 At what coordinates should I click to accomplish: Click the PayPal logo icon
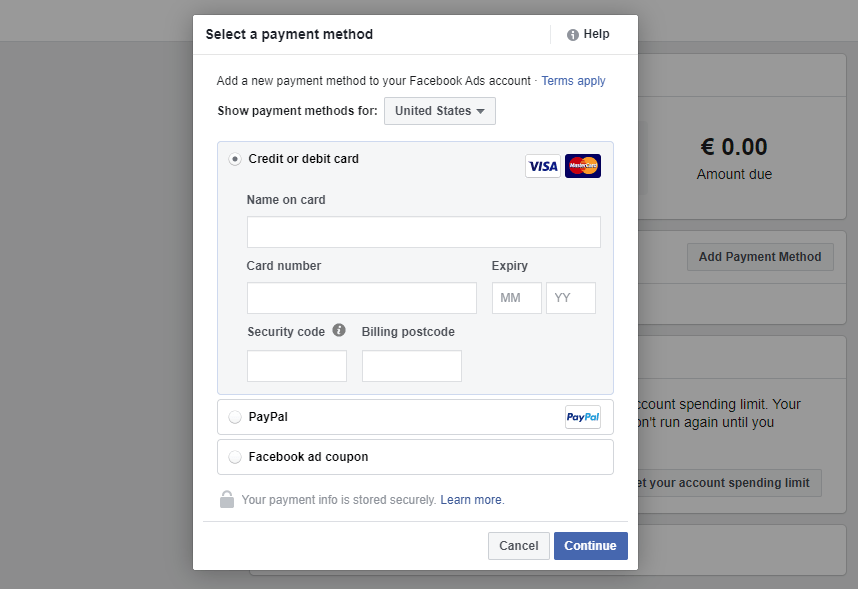pos(583,417)
